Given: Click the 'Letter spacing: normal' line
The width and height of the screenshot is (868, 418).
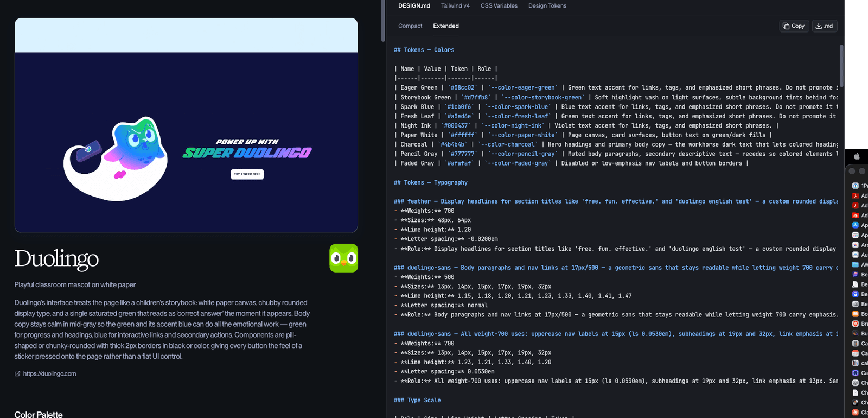Looking at the screenshot, I should [441, 305].
